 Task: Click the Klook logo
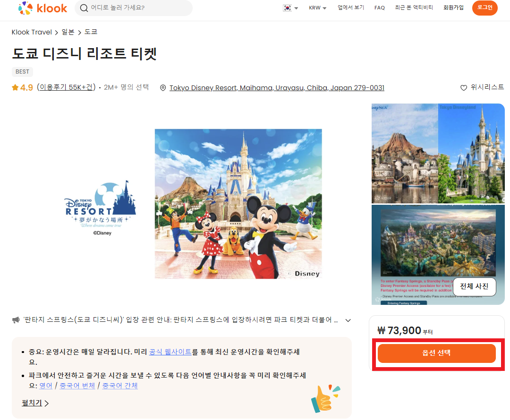(x=42, y=8)
